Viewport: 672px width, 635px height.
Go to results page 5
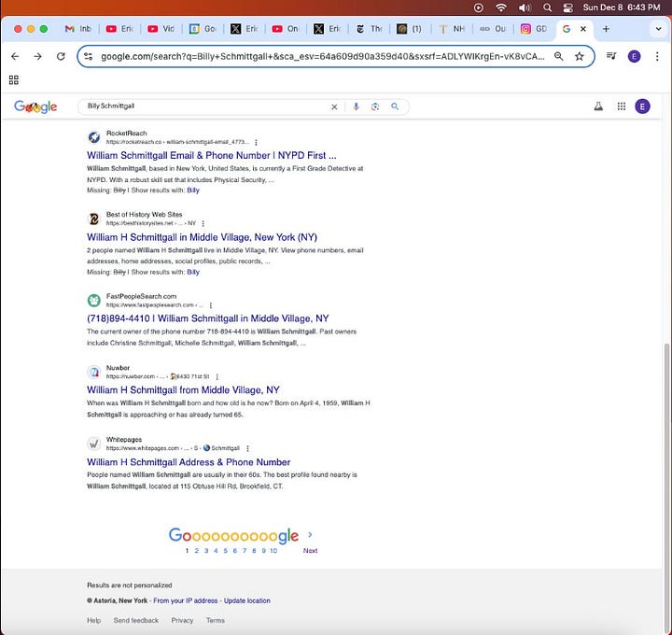tap(226, 551)
